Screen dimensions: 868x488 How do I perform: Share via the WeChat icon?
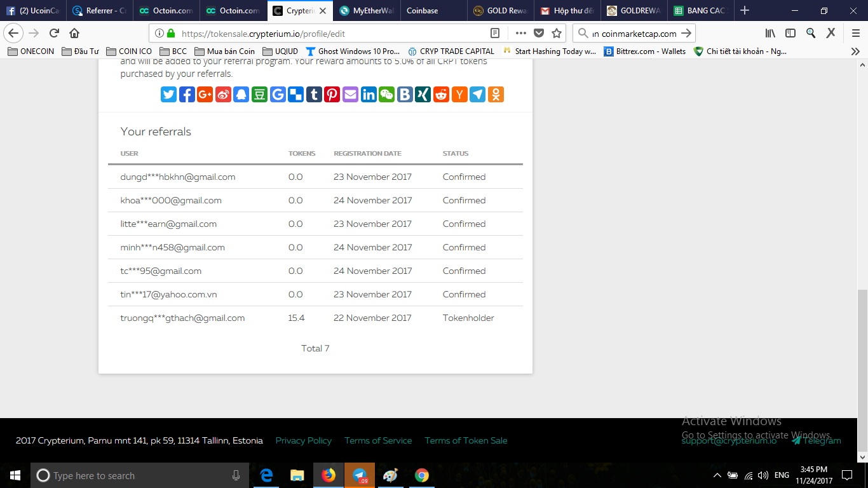point(386,95)
